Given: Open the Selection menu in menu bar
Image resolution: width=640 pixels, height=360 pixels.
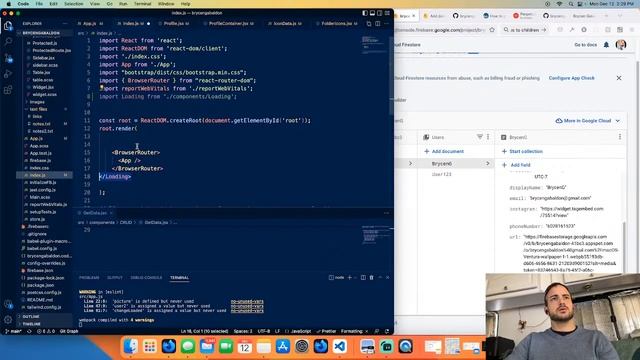Looking at the screenshot, I should (73, 4).
